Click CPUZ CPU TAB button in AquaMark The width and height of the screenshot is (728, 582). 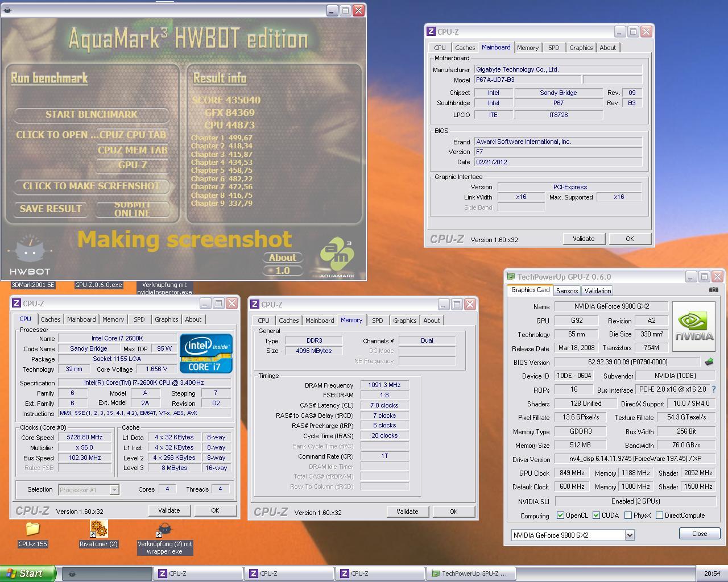[133, 135]
